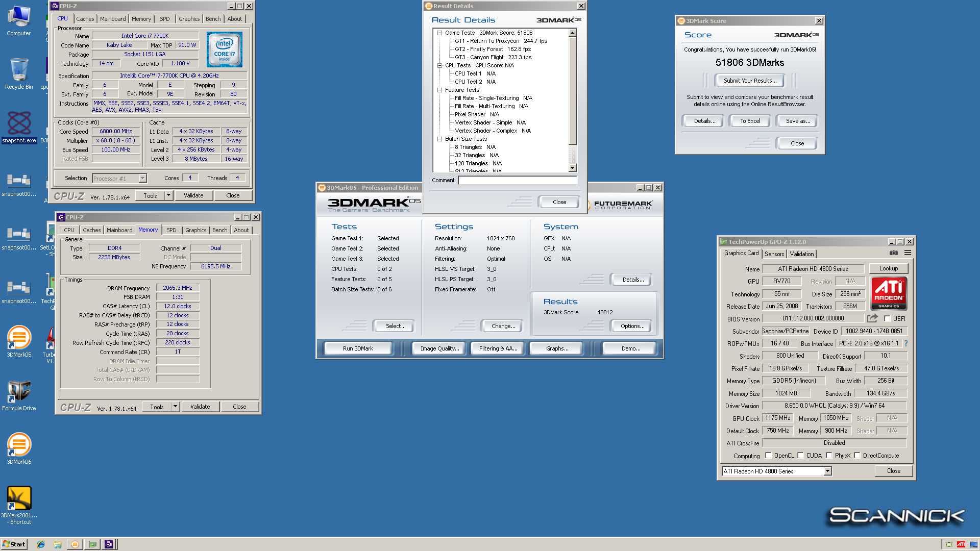Click Result Details scrollbar down arrow

click(x=573, y=168)
